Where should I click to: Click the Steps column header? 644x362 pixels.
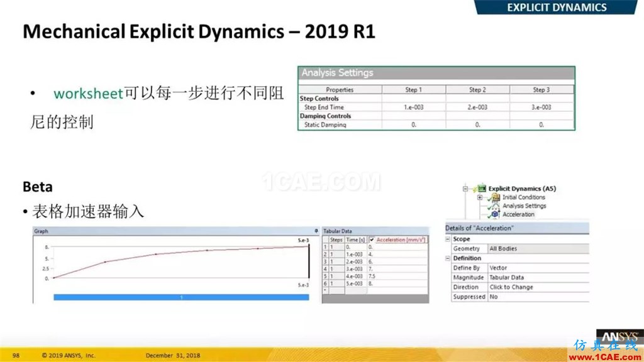(x=336, y=239)
